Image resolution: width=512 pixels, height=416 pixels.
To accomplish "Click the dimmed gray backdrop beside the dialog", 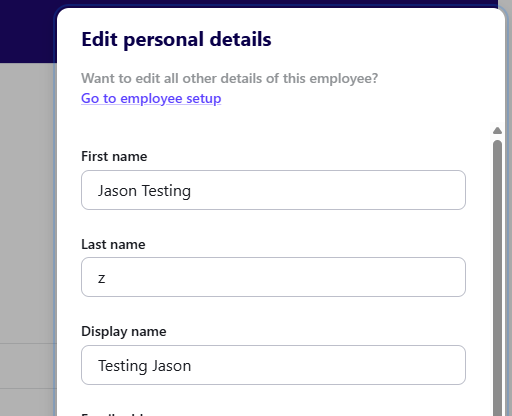I will [x=27, y=200].
